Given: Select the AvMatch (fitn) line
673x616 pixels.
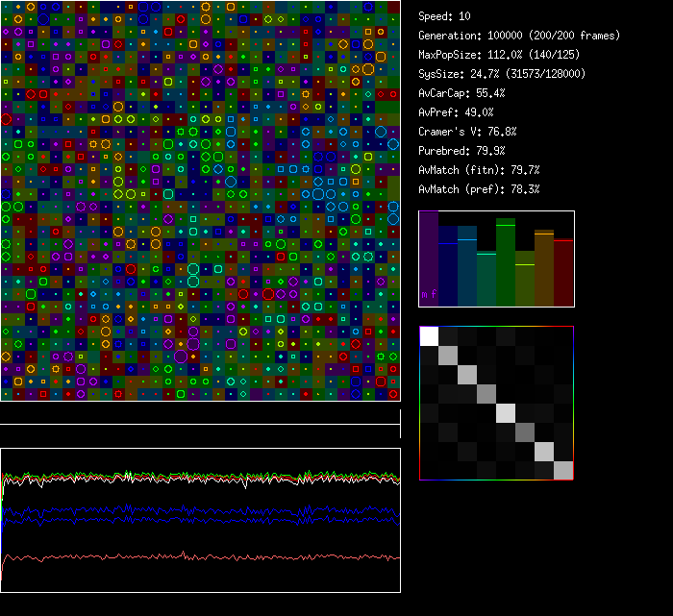Looking at the screenshot, I should pos(479,170).
